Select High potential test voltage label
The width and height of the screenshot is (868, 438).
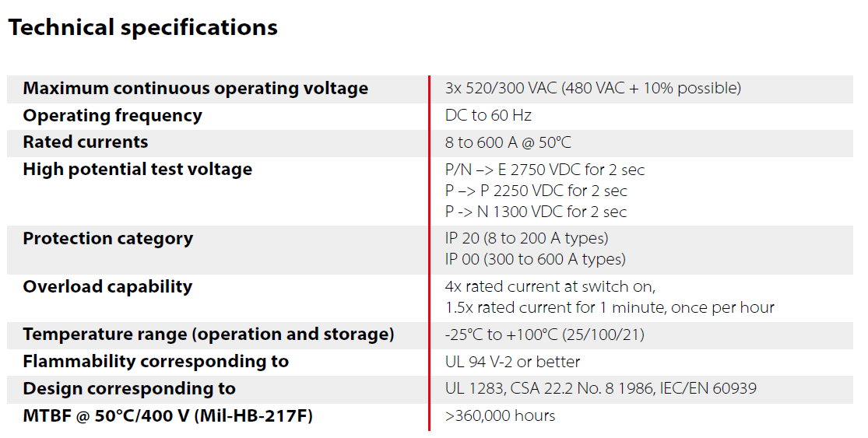pyautogui.click(x=137, y=170)
